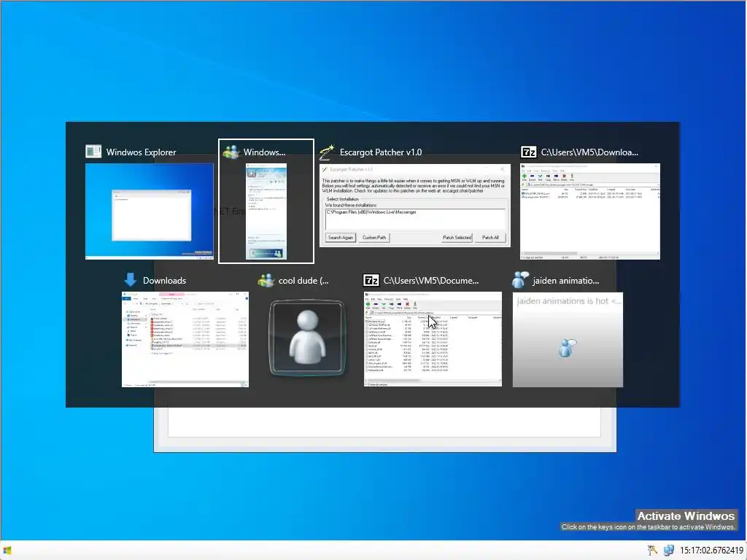Select the 'jaiden animatio...' title text
This screenshot has width=747, height=560.
pyautogui.click(x=566, y=281)
